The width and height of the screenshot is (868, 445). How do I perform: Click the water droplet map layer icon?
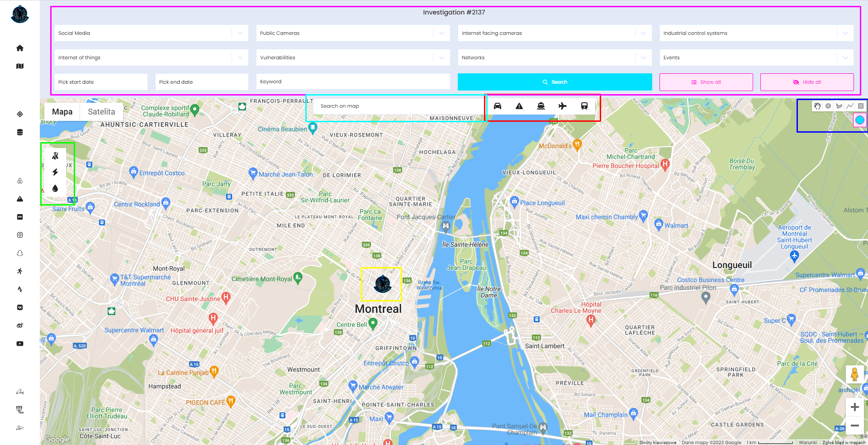tap(55, 188)
